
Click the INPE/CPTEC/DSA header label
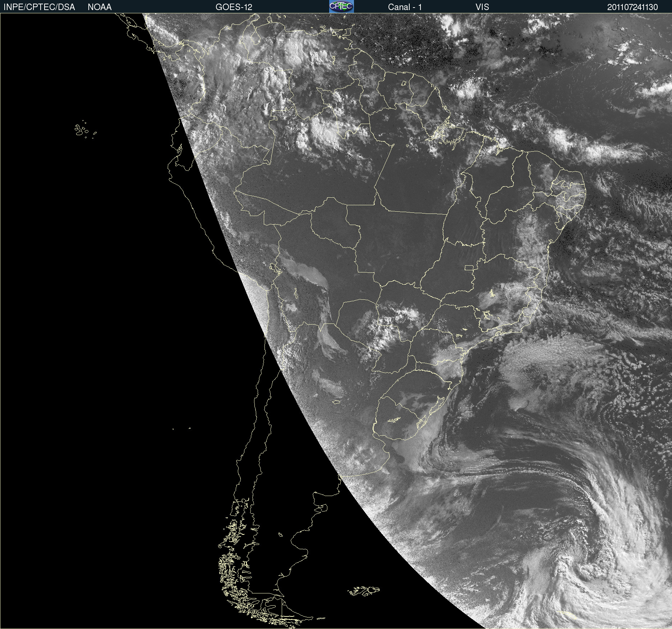point(39,7)
